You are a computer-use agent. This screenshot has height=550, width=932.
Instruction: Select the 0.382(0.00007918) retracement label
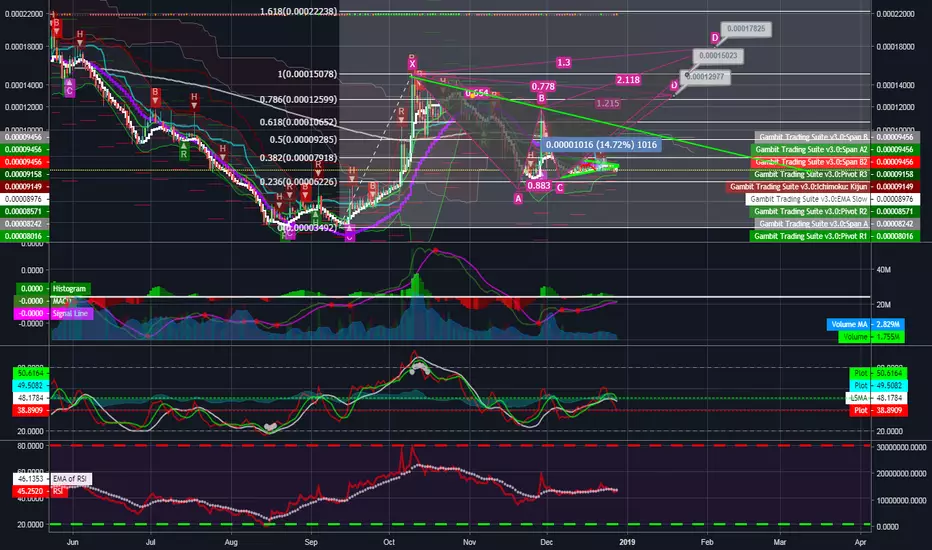(x=298, y=158)
